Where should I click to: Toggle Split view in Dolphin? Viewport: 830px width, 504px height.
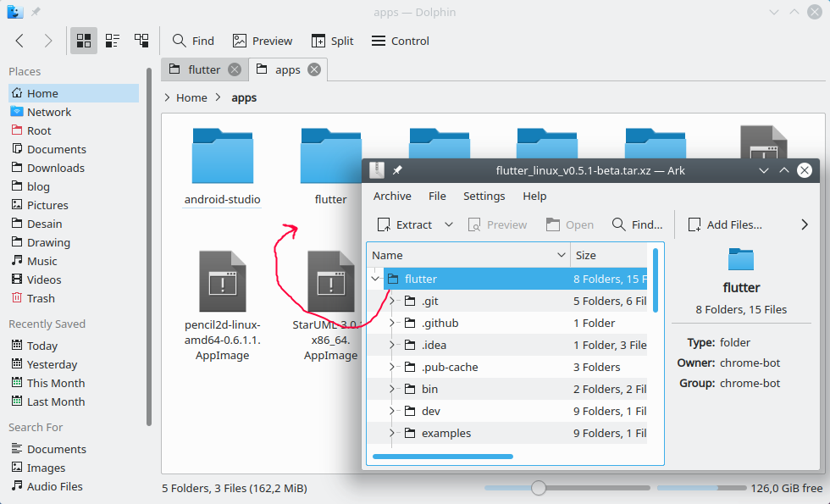click(x=332, y=41)
